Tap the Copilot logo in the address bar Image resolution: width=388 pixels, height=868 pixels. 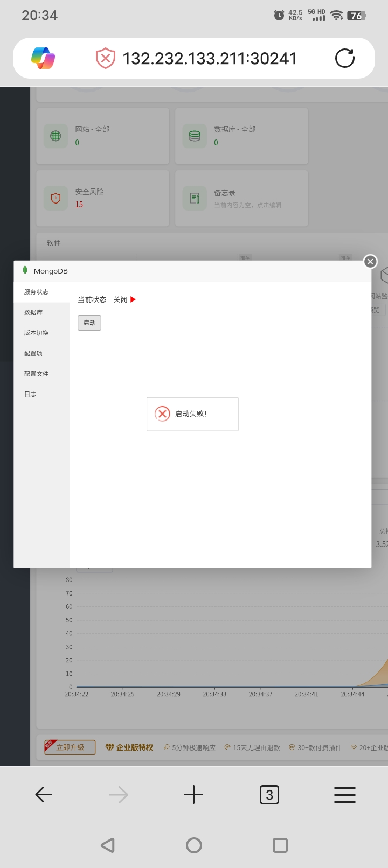coord(43,58)
